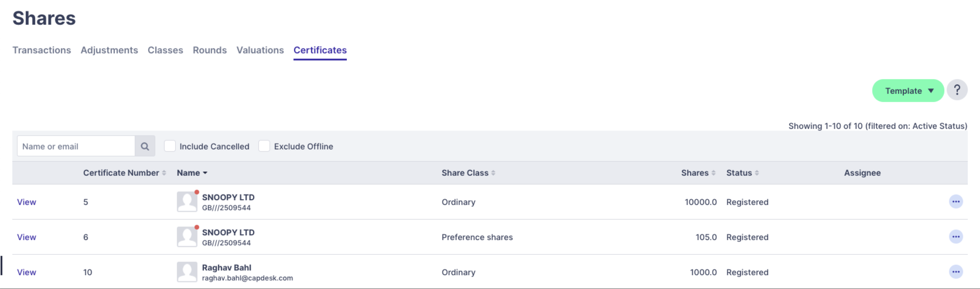The image size is (980, 289).
Task: Click Raghav Bahl's avatar image
Action: pos(187,272)
